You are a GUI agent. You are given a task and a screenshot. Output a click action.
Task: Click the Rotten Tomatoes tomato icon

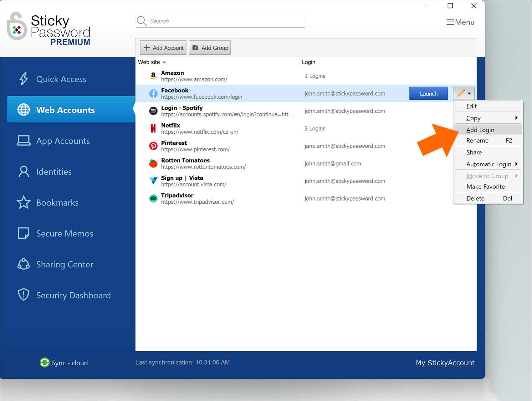click(153, 163)
